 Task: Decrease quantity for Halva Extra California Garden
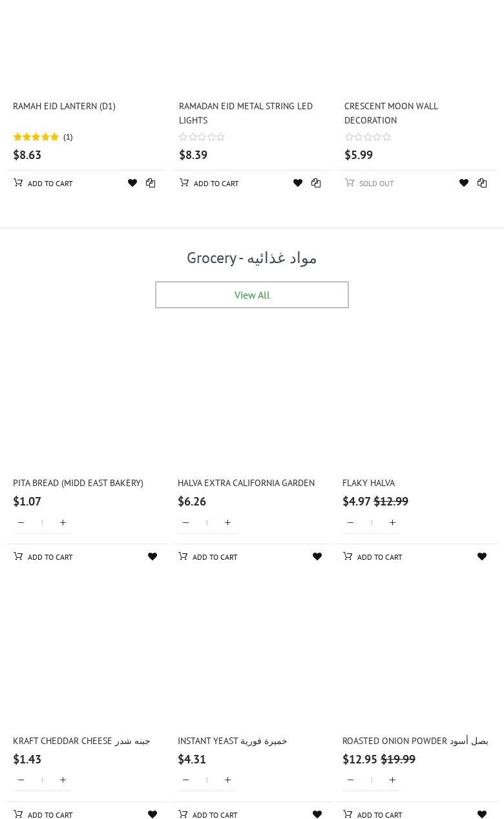point(185,522)
